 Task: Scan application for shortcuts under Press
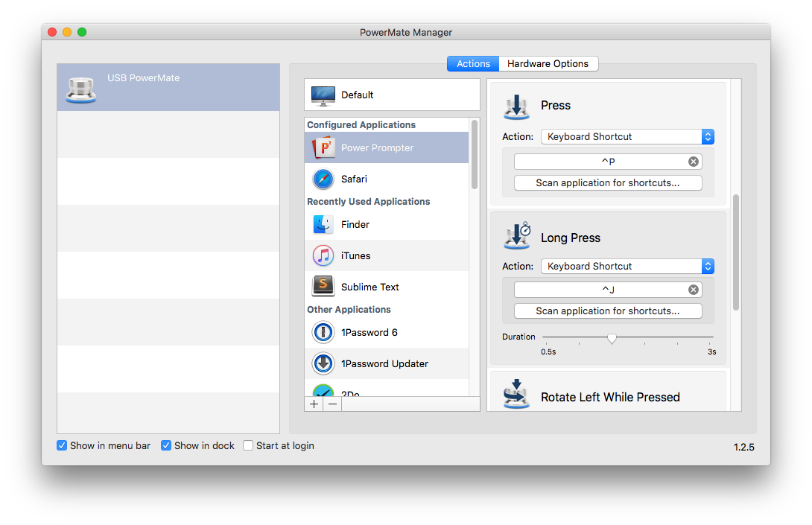pos(608,182)
